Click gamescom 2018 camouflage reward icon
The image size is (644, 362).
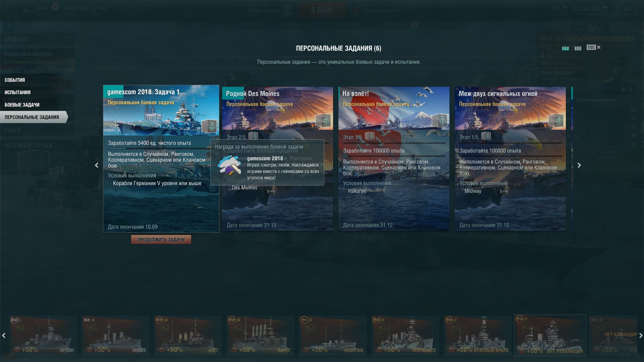click(230, 165)
